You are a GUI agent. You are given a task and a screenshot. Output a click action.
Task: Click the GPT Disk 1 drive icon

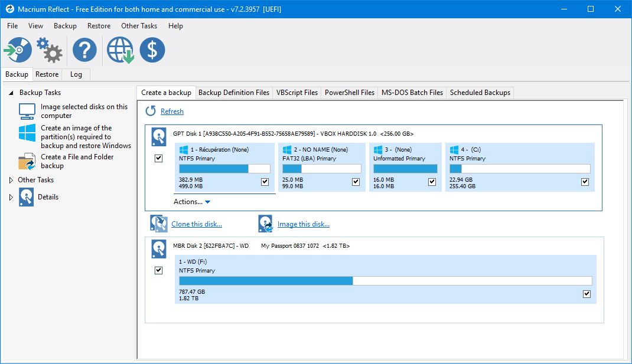(159, 137)
